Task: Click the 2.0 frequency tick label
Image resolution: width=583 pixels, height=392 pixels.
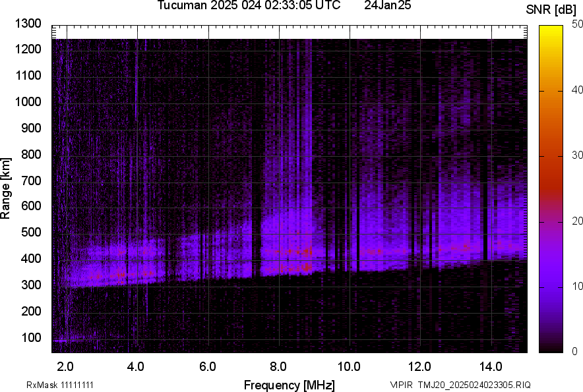Action: 65,366
